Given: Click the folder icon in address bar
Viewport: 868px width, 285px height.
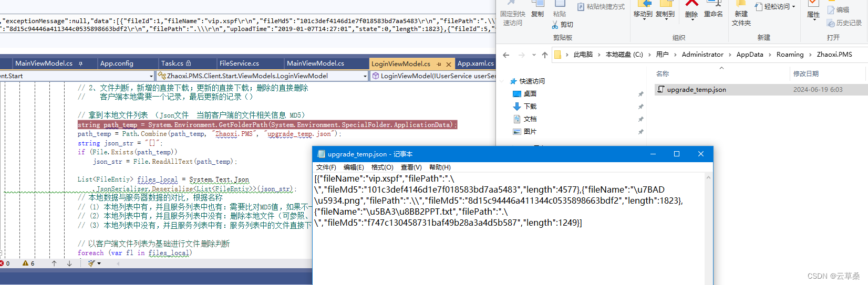Looking at the screenshot, I should [558, 55].
